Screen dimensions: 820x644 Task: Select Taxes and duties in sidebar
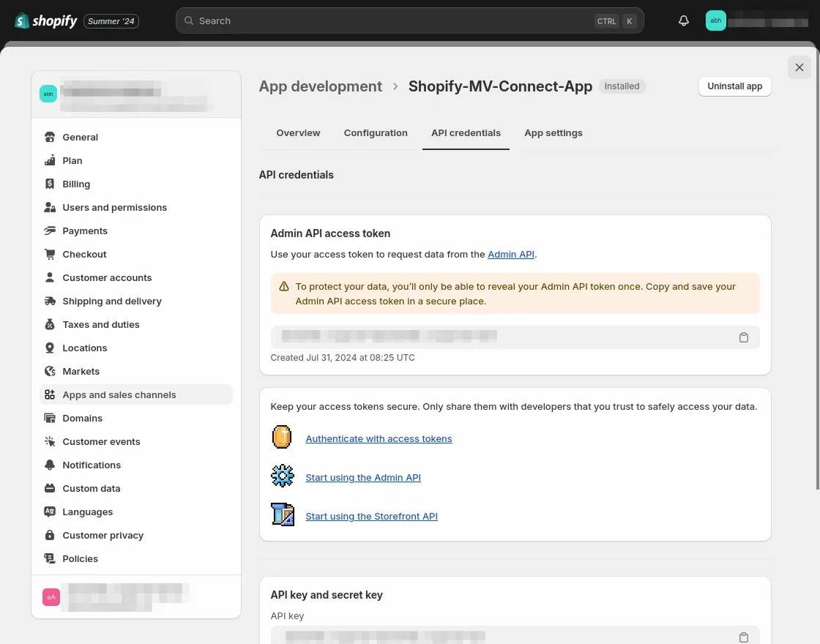pyautogui.click(x=101, y=325)
